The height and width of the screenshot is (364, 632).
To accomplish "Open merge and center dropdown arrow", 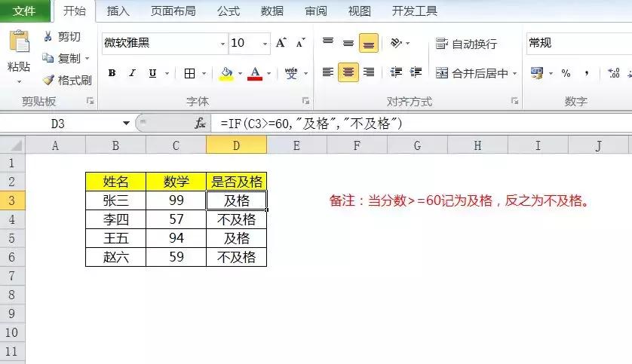I will pos(514,73).
